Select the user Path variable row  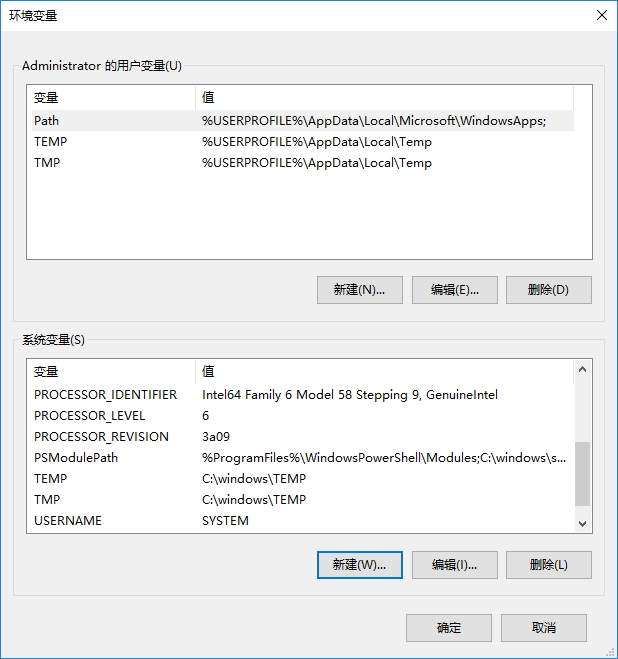coord(303,121)
